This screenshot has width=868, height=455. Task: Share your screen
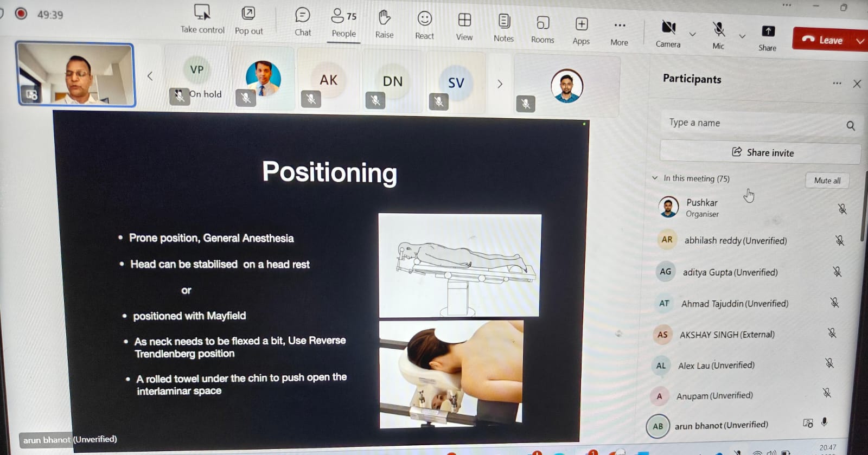tap(768, 37)
